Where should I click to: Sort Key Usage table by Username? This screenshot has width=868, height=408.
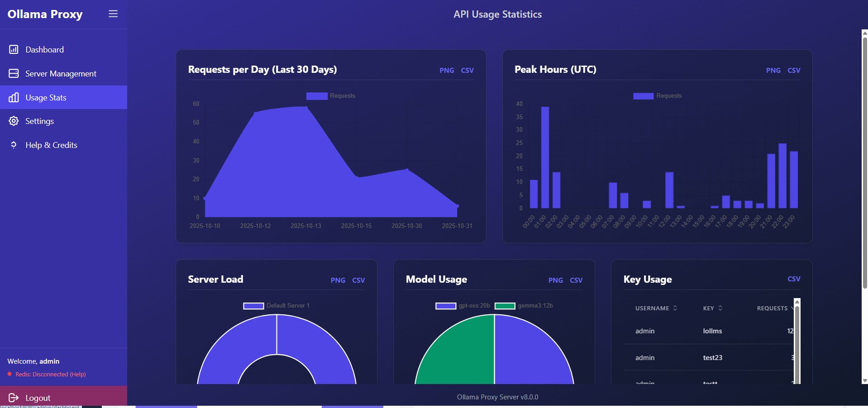pyautogui.click(x=656, y=308)
